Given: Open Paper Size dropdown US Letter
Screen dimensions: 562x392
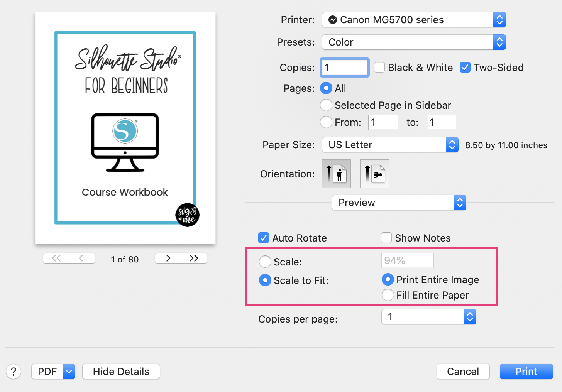Looking at the screenshot, I should pyautogui.click(x=390, y=145).
